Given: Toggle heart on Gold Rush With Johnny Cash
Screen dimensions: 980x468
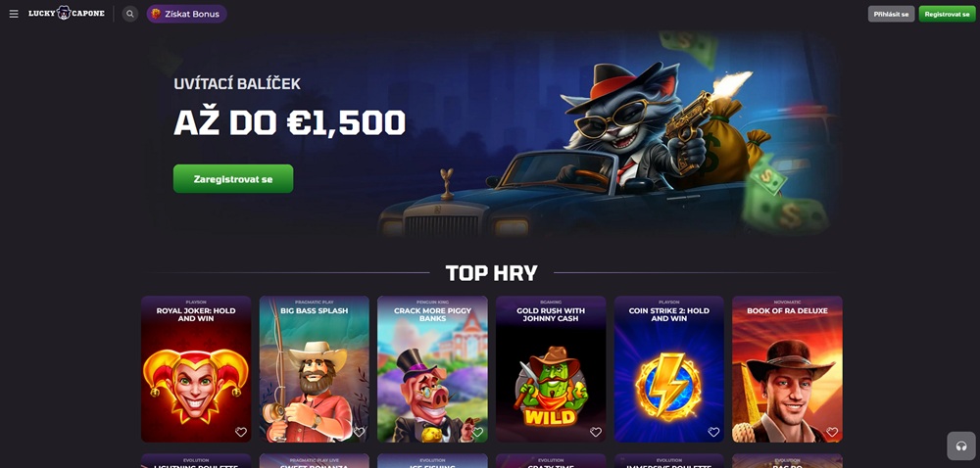Looking at the screenshot, I should (x=596, y=432).
